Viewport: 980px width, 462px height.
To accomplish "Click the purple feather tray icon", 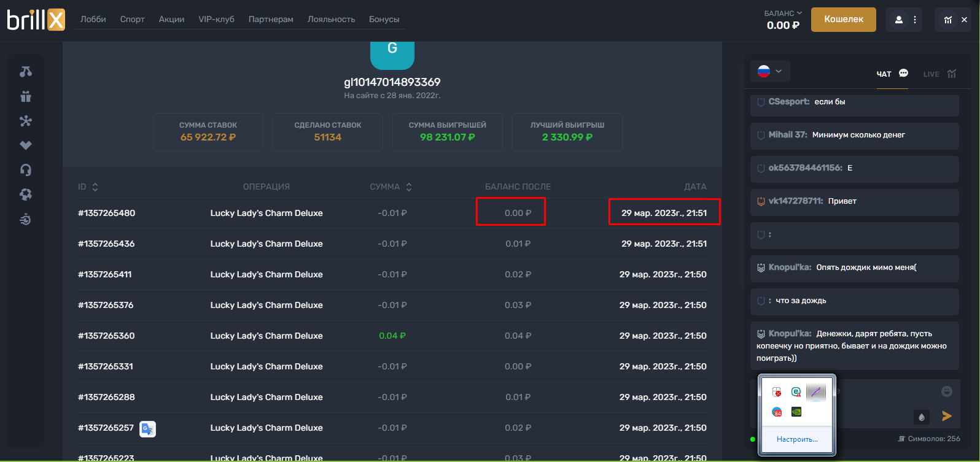I will click(x=815, y=392).
